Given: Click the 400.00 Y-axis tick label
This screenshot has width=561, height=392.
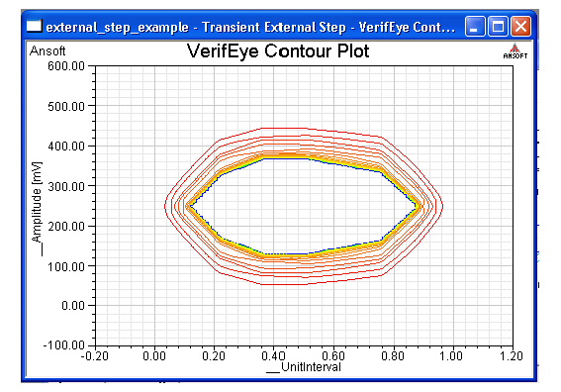Looking at the screenshot, I should (66, 147).
